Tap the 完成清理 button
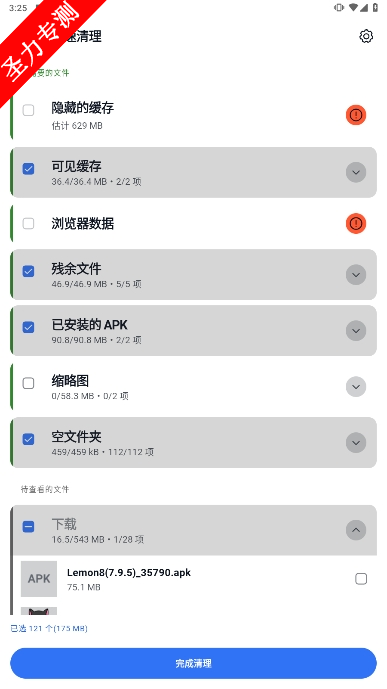 193,664
